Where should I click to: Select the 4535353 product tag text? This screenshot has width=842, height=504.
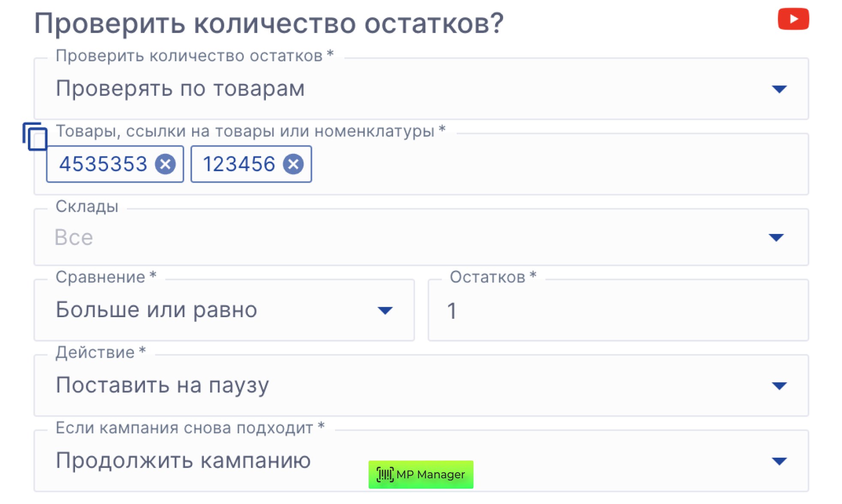pyautogui.click(x=103, y=164)
